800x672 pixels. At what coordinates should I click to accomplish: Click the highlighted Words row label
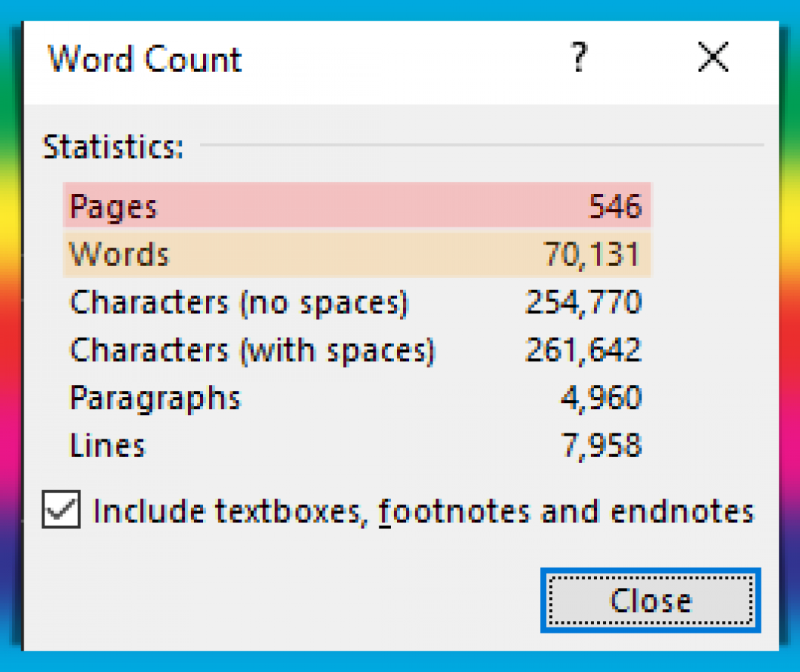(x=119, y=254)
